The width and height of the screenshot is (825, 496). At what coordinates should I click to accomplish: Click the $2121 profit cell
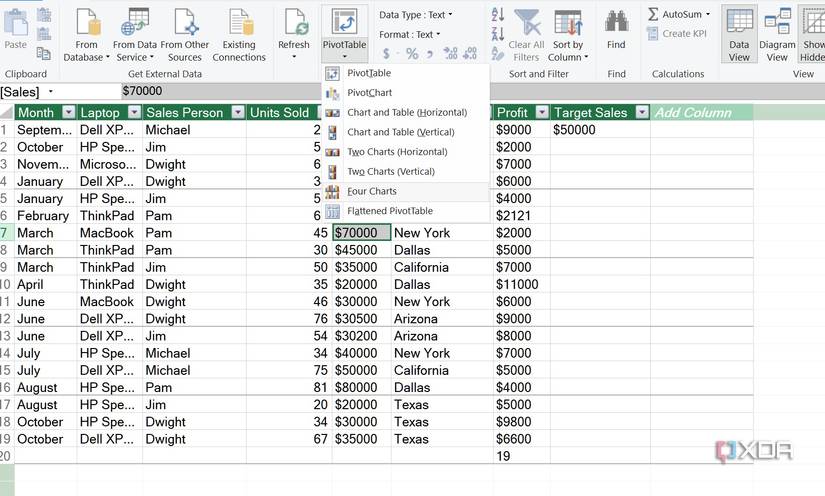click(x=521, y=216)
